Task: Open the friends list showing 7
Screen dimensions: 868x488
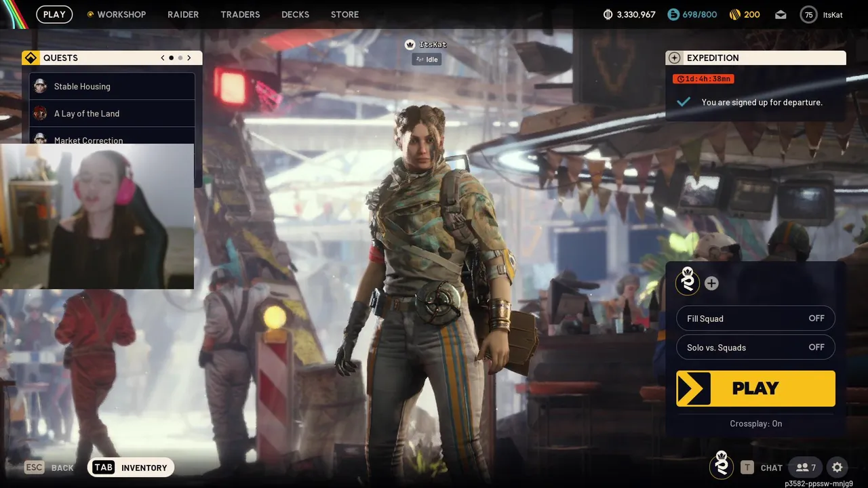Action: (x=805, y=468)
